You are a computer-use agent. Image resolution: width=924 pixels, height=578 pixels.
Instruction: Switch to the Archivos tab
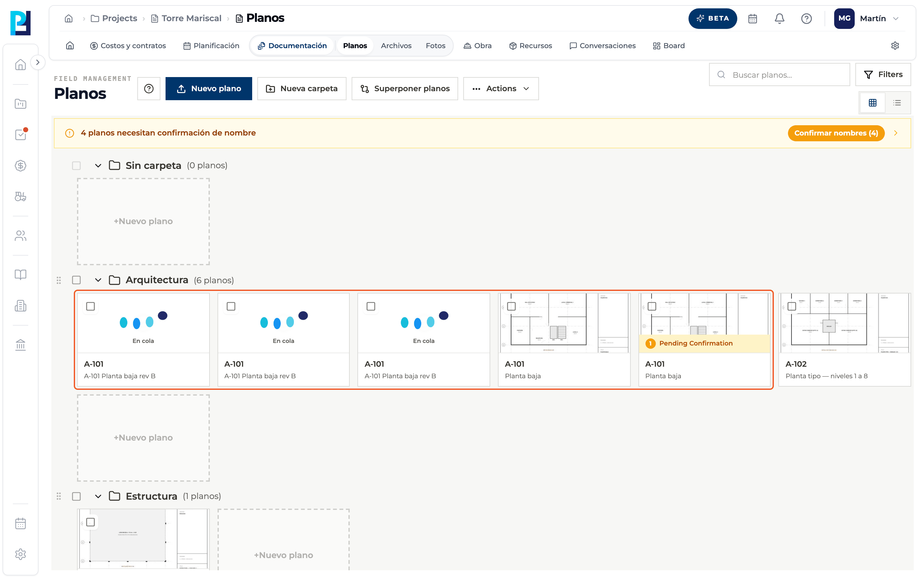click(396, 46)
